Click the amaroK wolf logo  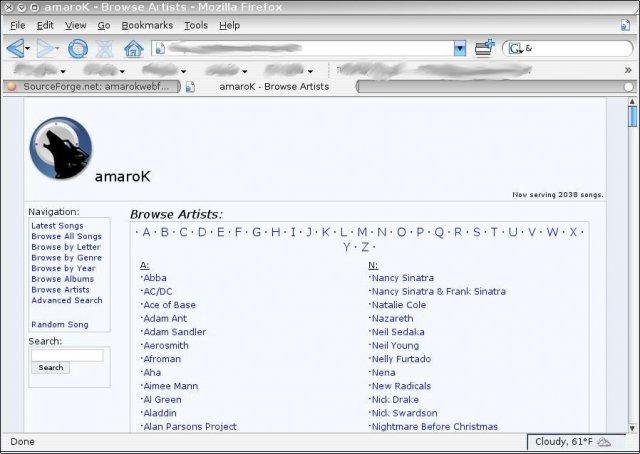tap(60, 148)
